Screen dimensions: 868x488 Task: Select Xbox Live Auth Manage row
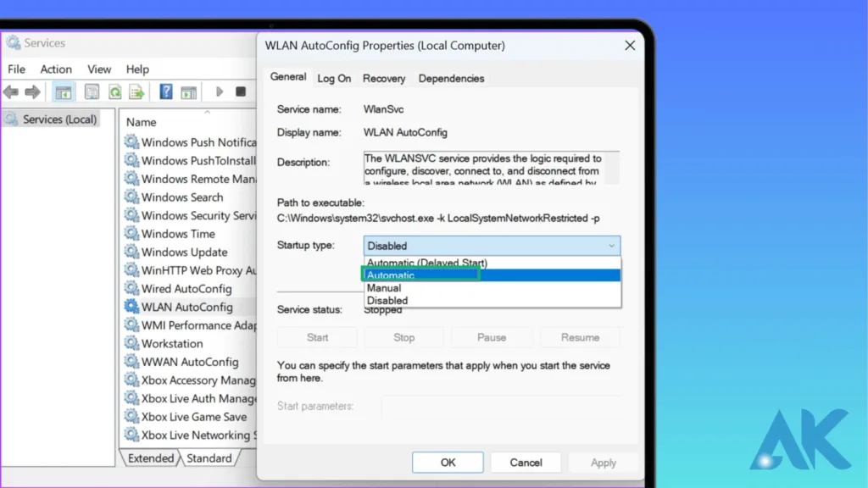tap(190, 398)
